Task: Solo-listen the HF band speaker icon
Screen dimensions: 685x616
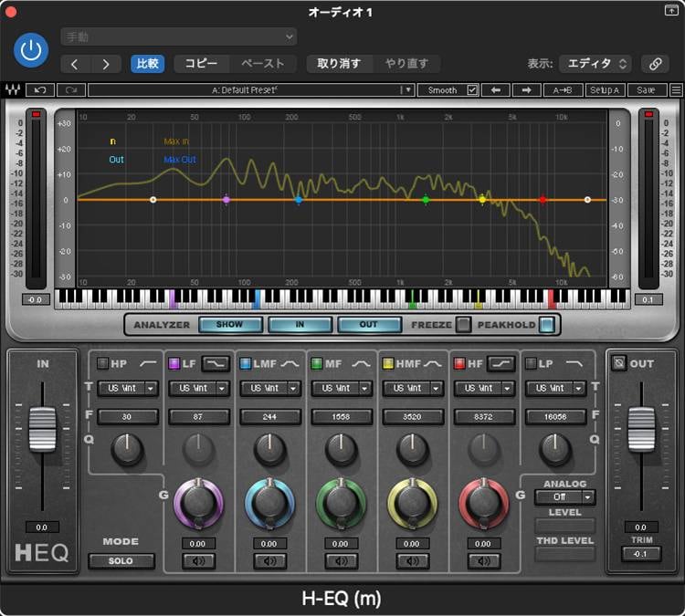Action: pos(483,561)
